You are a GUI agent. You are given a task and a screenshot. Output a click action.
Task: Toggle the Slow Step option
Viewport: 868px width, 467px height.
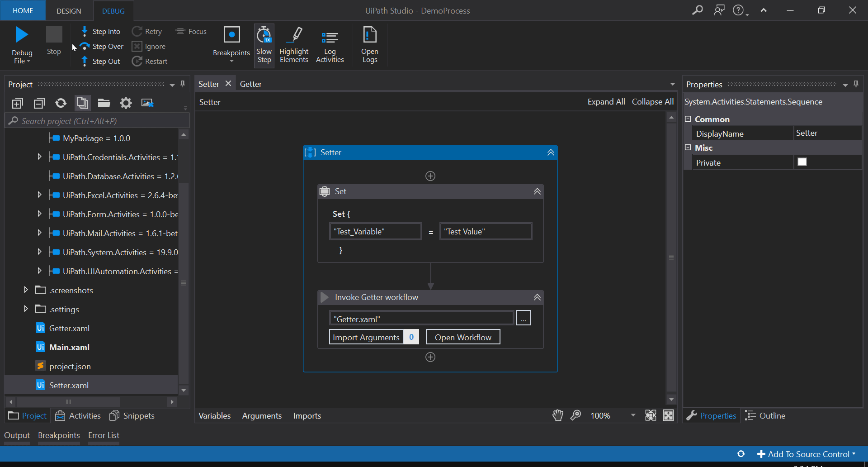264,45
